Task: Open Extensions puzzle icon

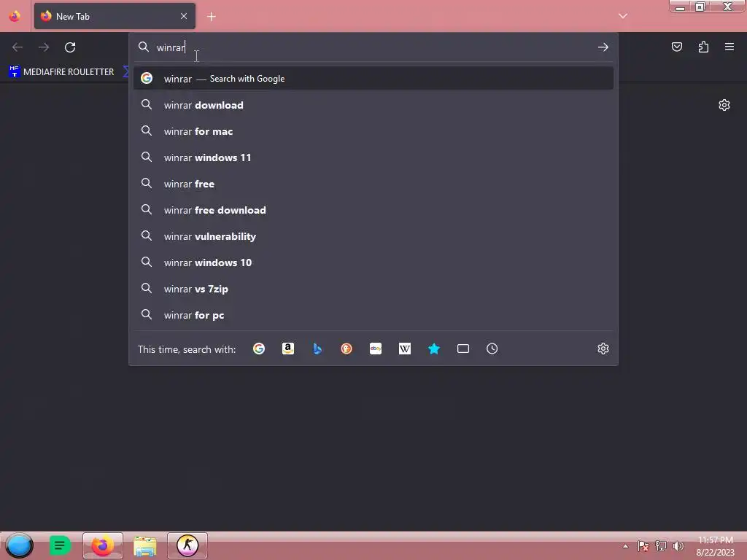Action: pyautogui.click(x=703, y=47)
